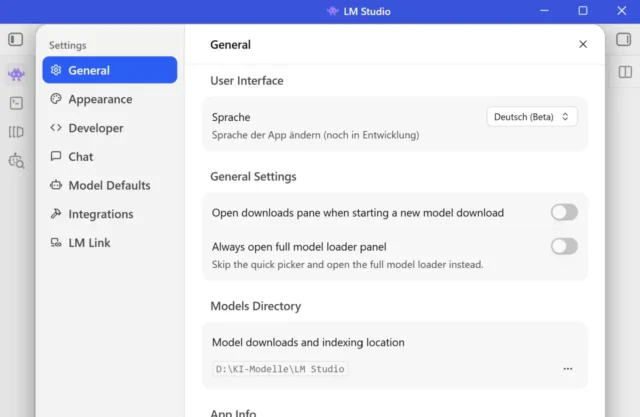640x417 pixels.
Task: Open the Developer terminal icon in sidebar
Action: coord(16,103)
